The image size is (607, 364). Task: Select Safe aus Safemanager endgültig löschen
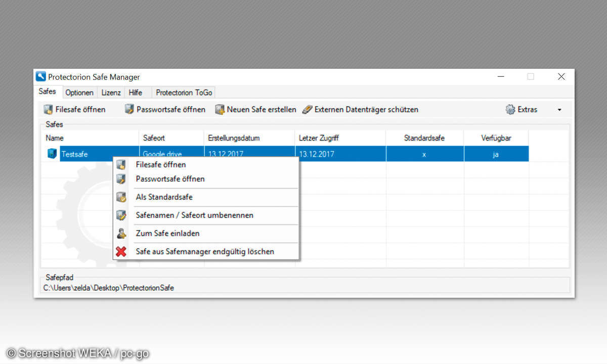(x=206, y=251)
